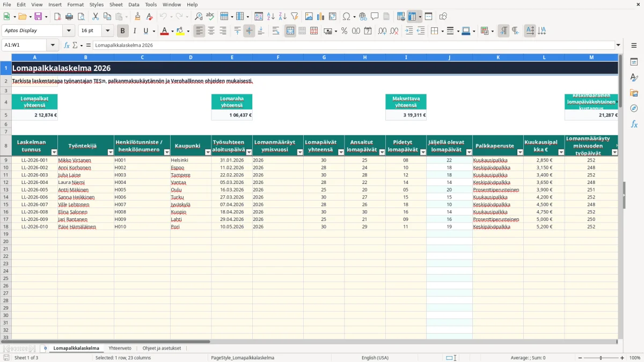The width and height of the screenshot is (644, 362).
Task: Click Sort Ascending icon
Action: coord(271,17)
